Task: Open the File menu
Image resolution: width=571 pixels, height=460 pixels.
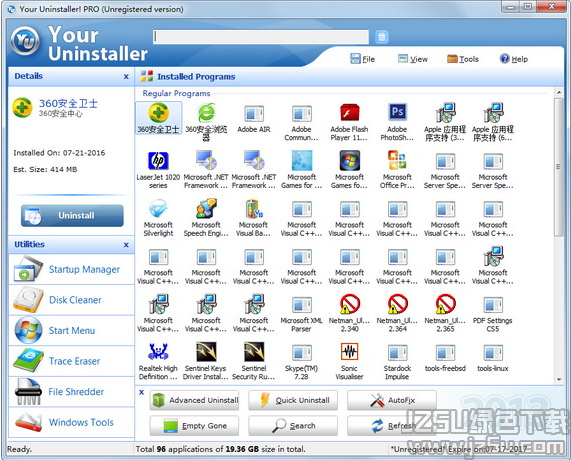Action: pos(362,59)
